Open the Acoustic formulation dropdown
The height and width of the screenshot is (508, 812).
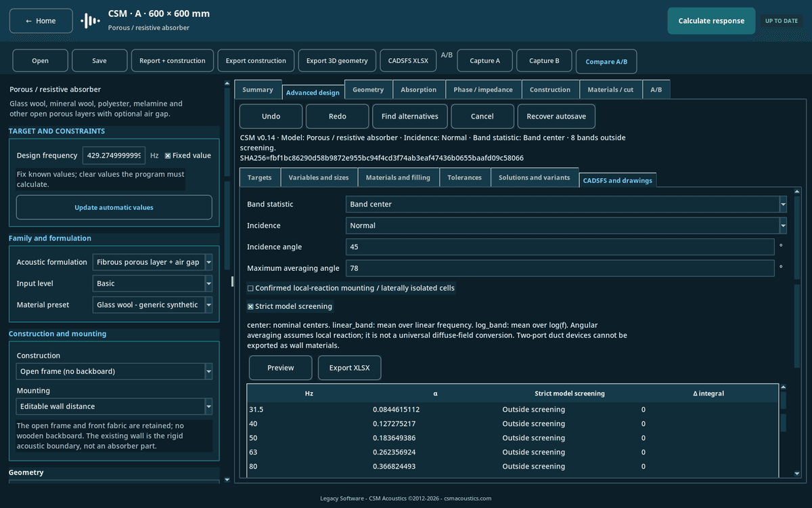point(152,262)
